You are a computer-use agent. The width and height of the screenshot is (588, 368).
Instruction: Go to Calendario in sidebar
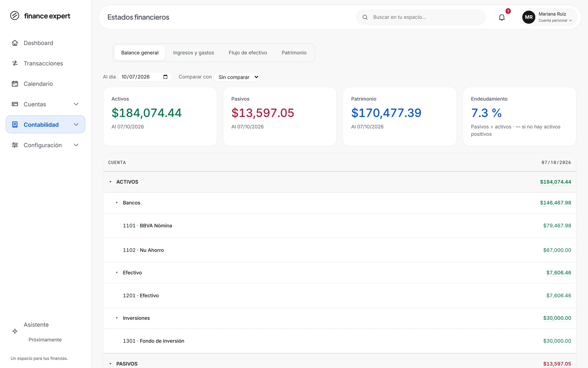pos(45,84)
